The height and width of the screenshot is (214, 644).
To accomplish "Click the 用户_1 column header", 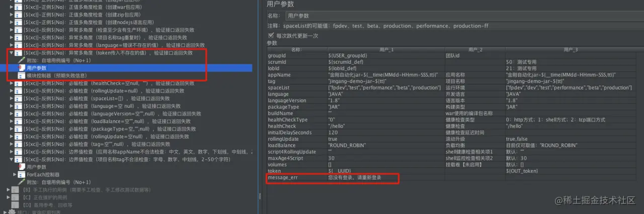I will pos(386,49).
